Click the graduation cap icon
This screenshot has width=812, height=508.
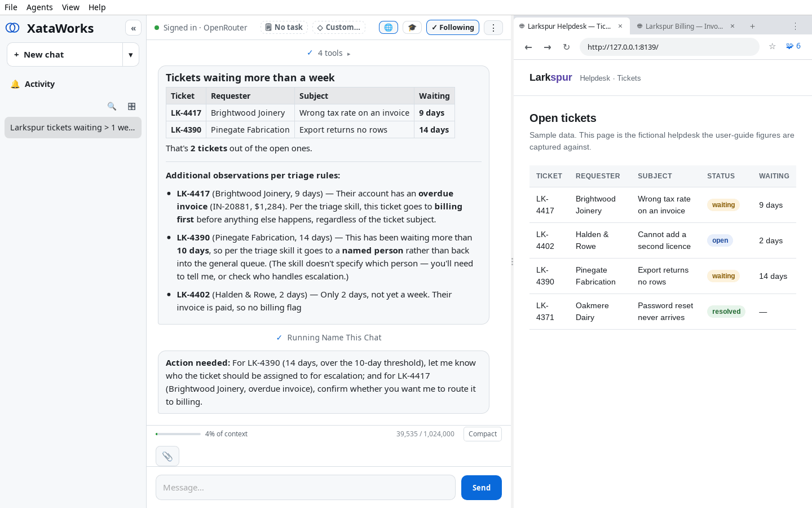point(412,28)
